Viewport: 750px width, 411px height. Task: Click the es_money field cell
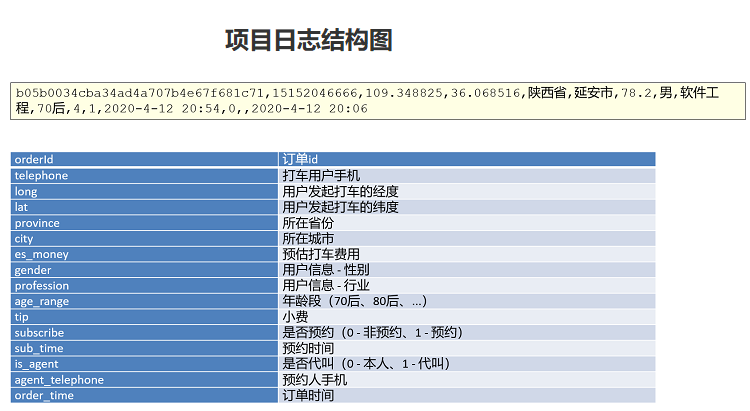144,254
